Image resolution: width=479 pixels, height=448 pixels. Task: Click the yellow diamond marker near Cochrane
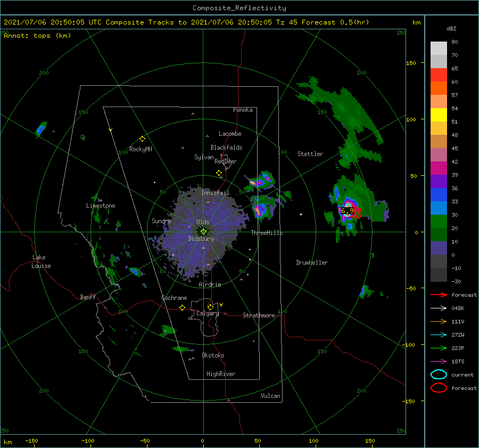(x=182, y=307)
